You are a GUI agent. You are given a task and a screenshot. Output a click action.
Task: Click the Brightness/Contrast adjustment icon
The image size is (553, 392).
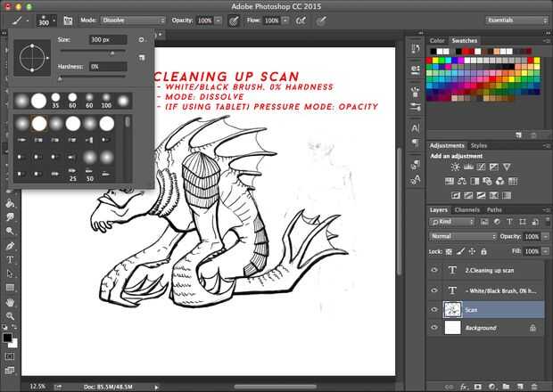456,167
